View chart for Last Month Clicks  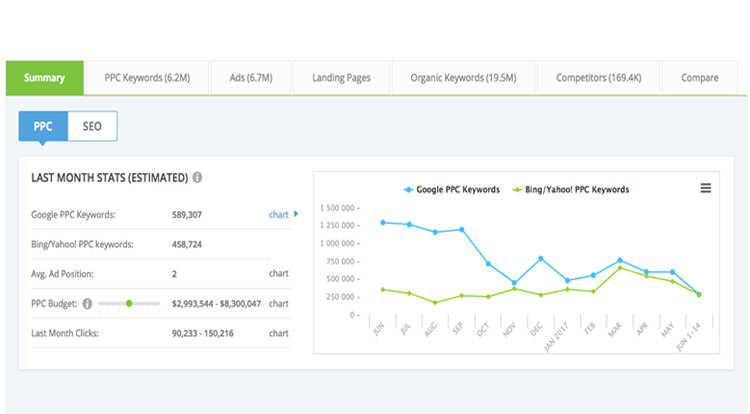point(278,333)
